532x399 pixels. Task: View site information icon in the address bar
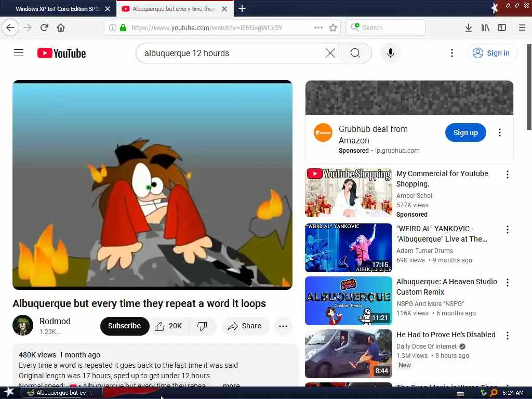coord(112,28)
